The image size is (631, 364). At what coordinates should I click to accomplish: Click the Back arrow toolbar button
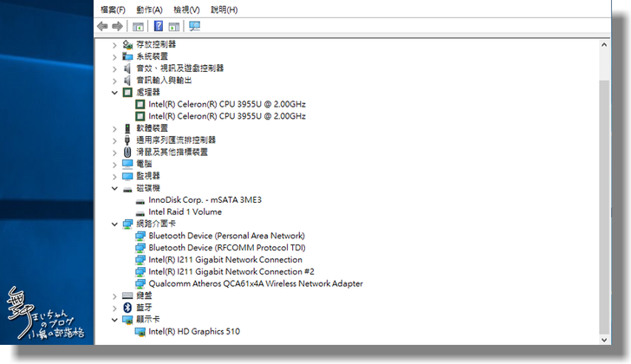click(102, 27)
